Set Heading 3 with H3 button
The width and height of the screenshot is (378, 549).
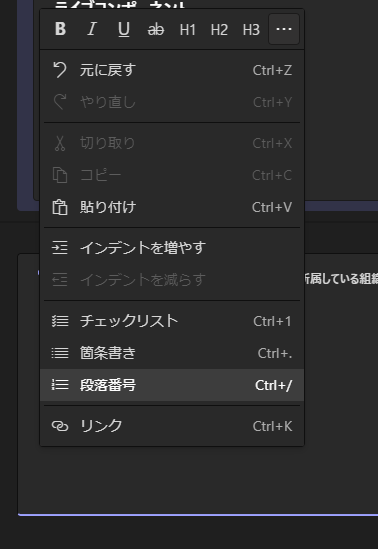(251, 29)
